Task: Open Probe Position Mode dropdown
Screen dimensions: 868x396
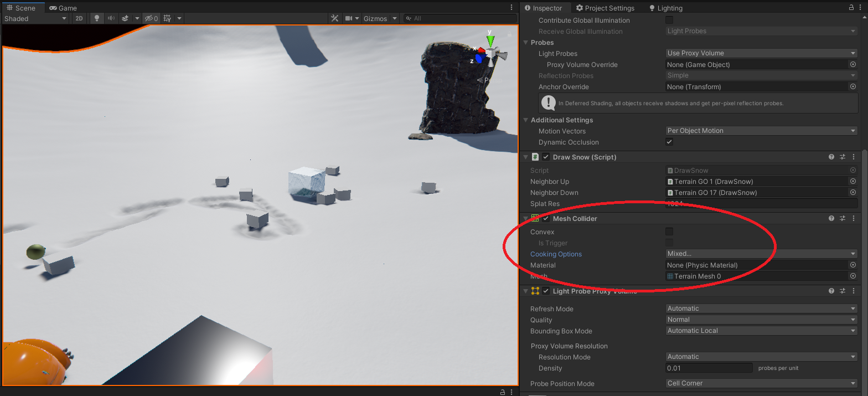Action: (x=762, y=383)
